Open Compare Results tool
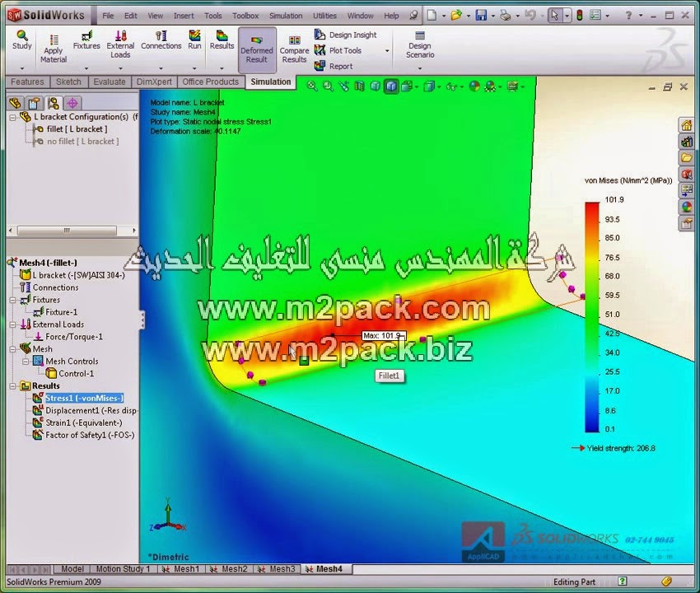The height and width of the screenshot is (593, 700). 294,50
